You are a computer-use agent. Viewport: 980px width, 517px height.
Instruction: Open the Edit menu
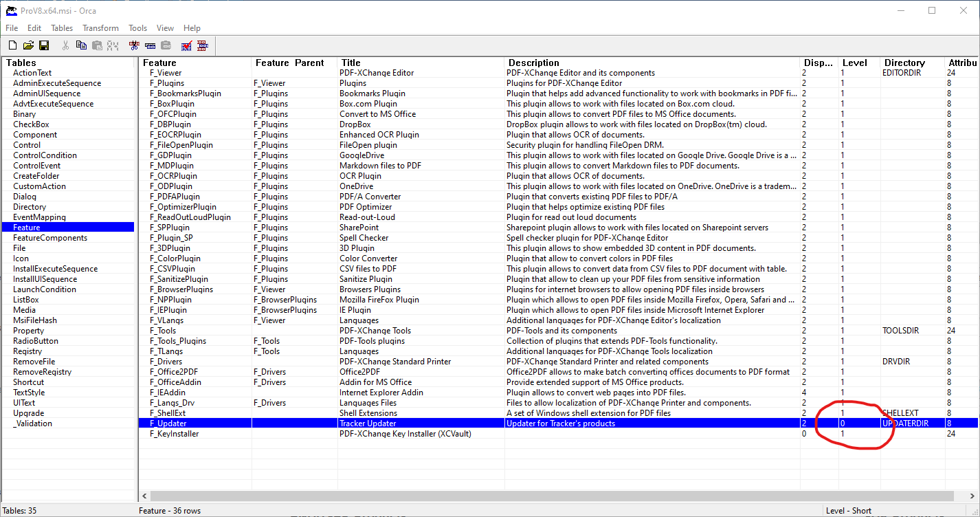34,28
